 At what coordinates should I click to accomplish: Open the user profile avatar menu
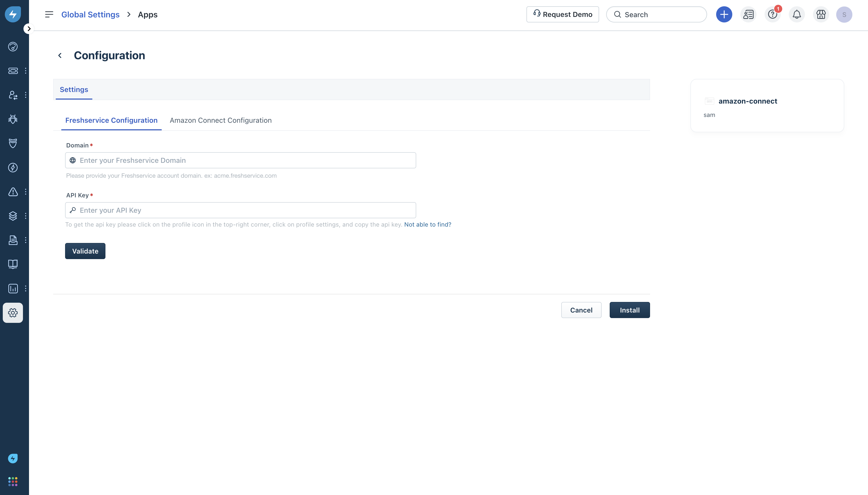tap(844, 15)
